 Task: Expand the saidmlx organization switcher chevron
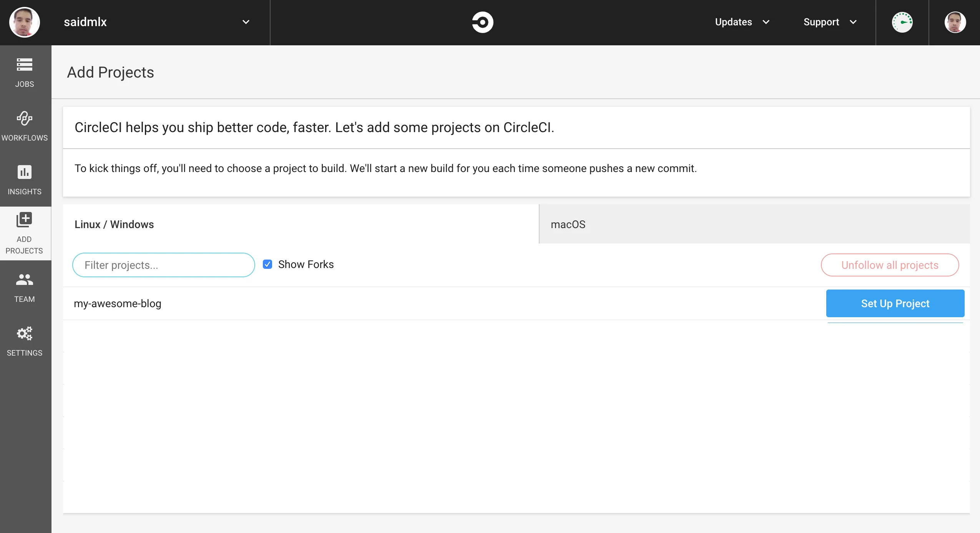pyautogui.click(x=246, y=22)
